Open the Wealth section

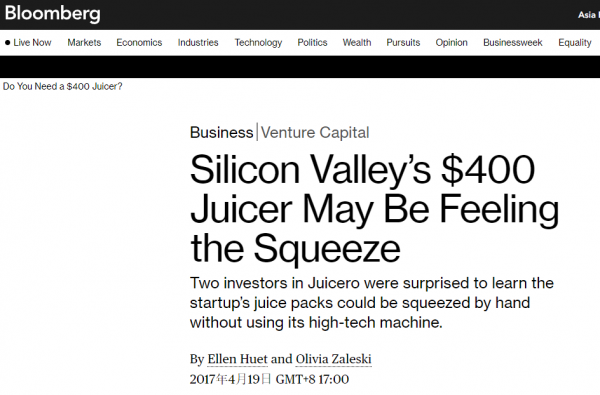[357, 42]
